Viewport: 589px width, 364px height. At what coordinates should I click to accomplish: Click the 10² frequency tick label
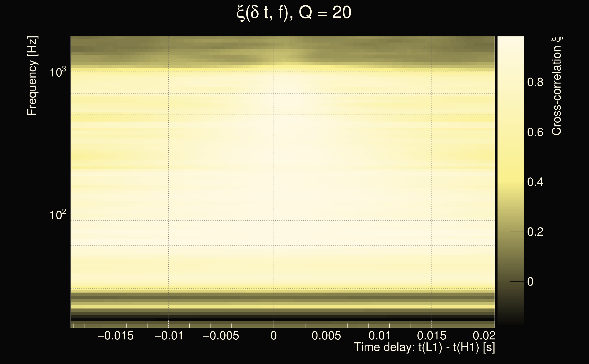pyautogui.click(x=58, y=215)
